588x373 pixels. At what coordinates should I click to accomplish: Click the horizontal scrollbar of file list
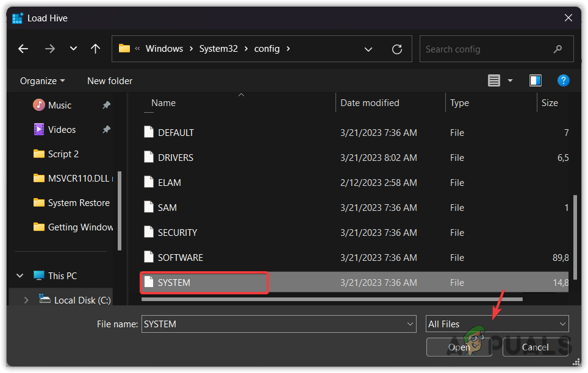pyautogui.click(x=332, y=299)
